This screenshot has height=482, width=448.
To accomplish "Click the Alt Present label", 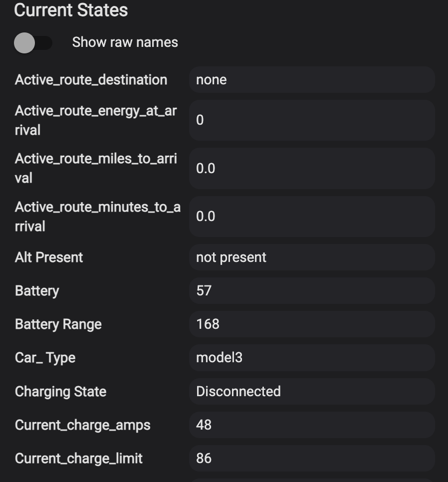I will click(49, 257).
